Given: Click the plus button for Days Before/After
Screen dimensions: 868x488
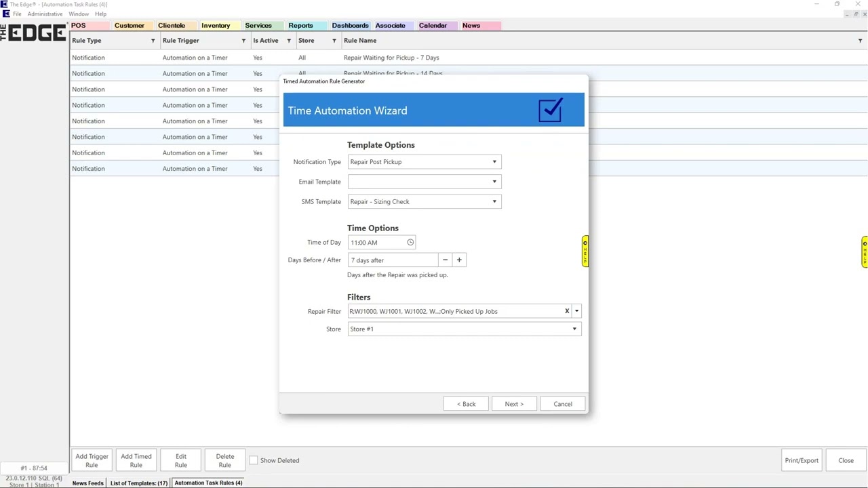Looking at the screenshot, I should (459, 260).
